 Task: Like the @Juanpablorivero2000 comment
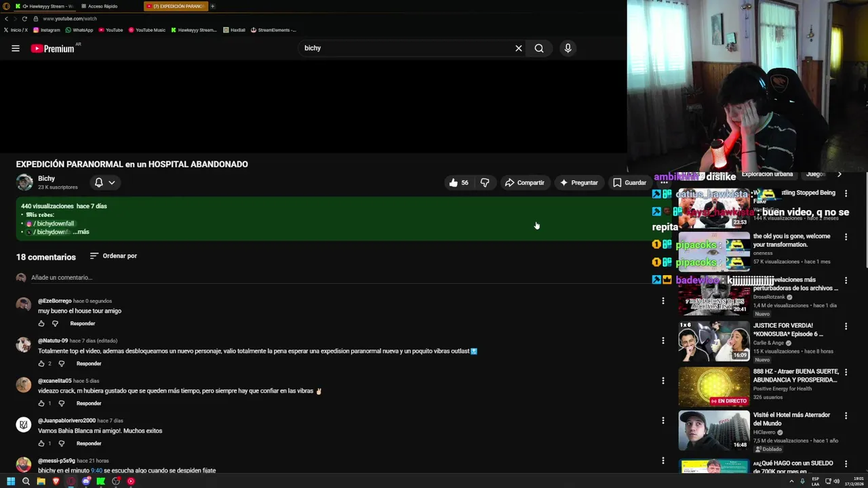41,443
